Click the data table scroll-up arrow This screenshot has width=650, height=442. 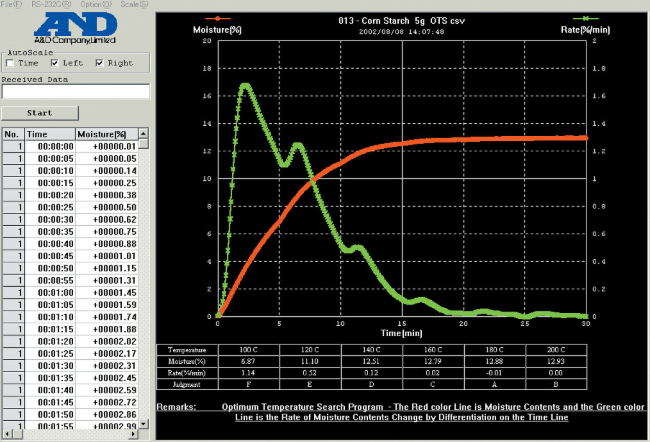click(143, 133)
